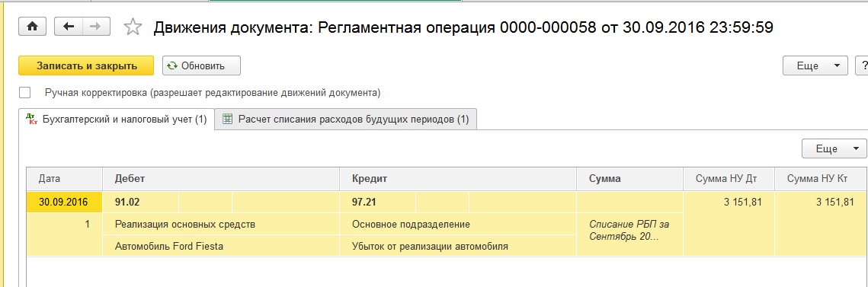Open Расчет списания расходов будущих периодов tab
The height and width of the screenshot is (287, 868).
[345, 119]
